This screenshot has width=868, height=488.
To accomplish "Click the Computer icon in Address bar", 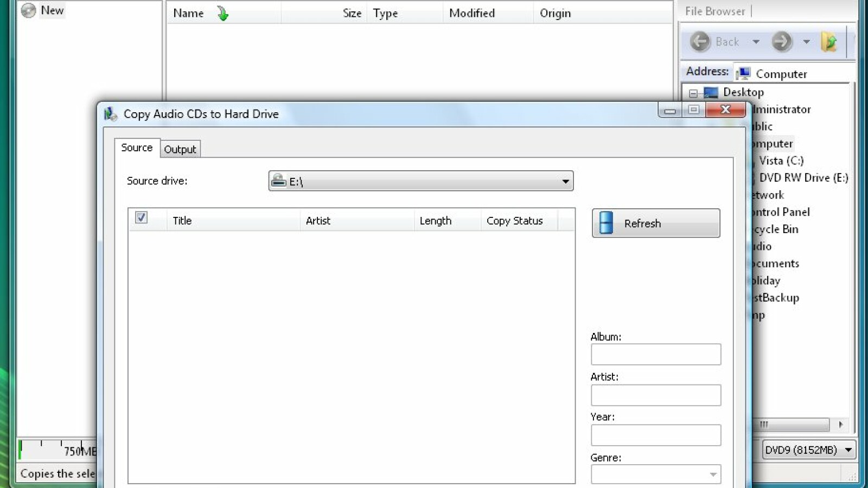I will (x=744, y=73).
